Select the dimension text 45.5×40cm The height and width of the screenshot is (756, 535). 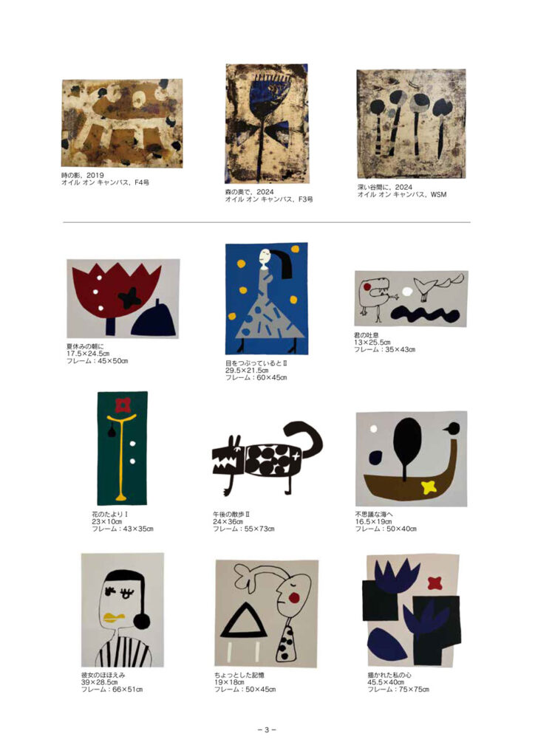coord(386,682)
